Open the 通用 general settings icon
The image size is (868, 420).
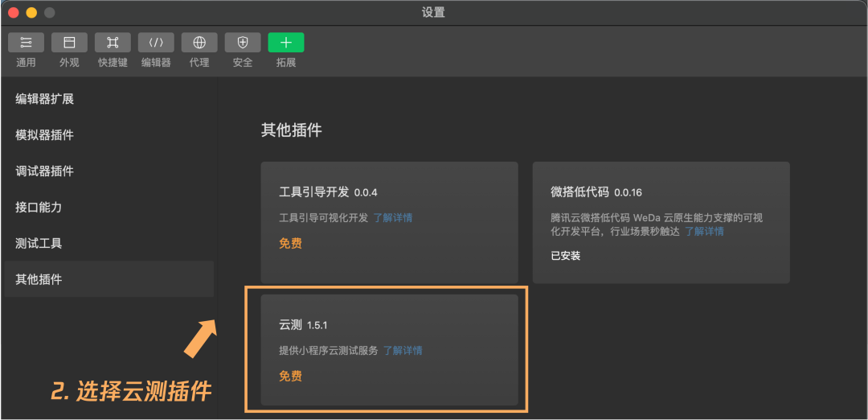pos(26,43)
